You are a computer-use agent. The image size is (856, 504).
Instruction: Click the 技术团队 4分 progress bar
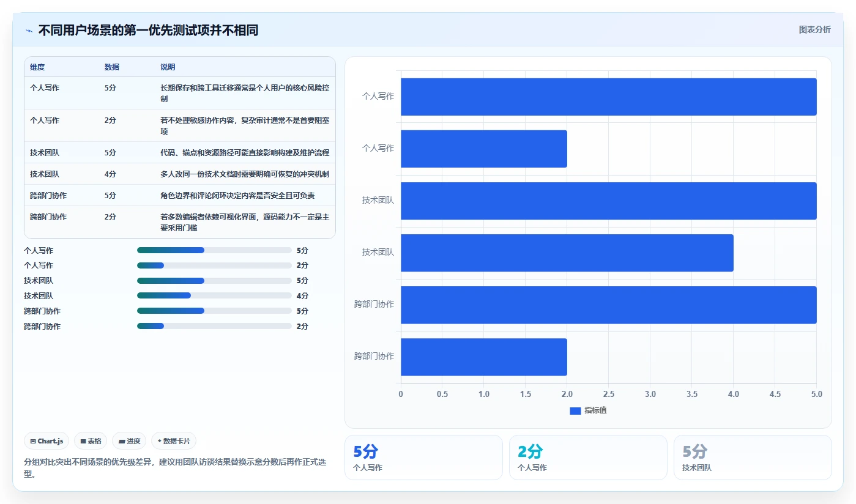(x=214, y=295)
